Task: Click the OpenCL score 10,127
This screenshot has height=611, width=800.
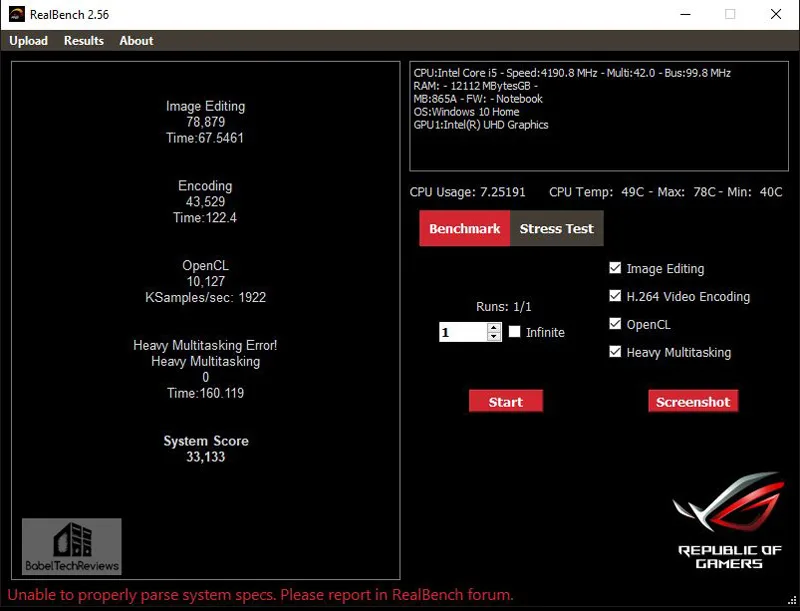Action: 206,282
